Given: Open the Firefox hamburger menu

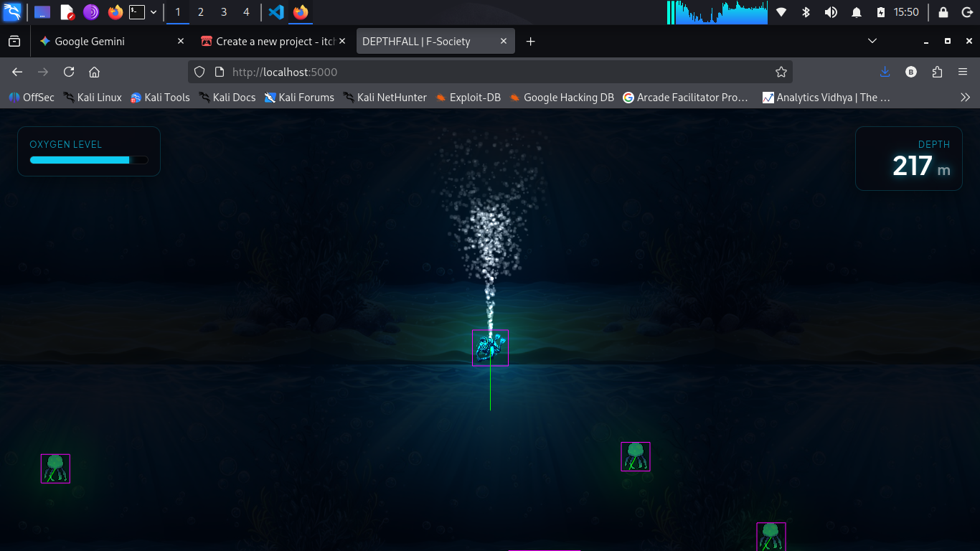Looking at the screenshot, I should pos(963,72).
